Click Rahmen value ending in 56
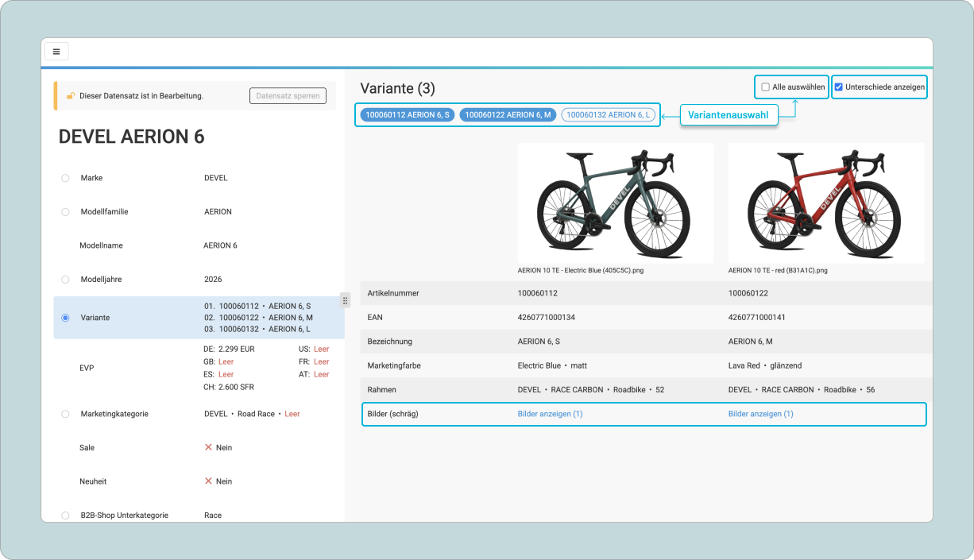The height and width of the screenshot is (560, 974). point(802,390)
